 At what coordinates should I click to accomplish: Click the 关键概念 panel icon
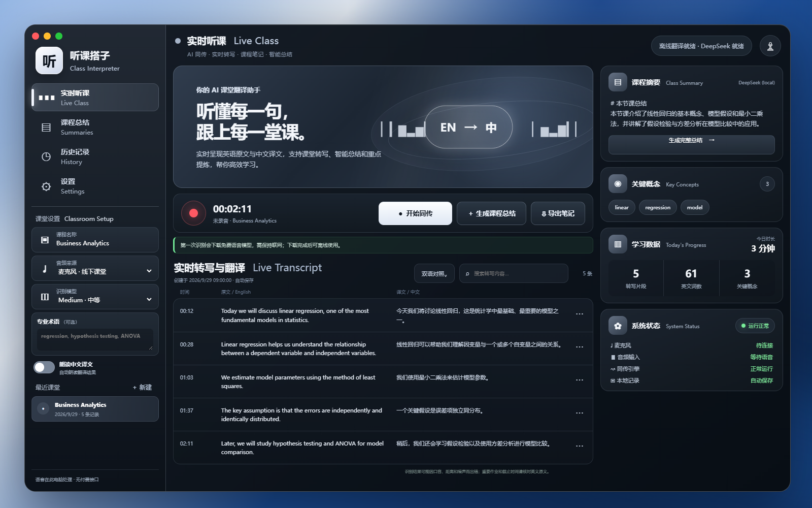tap(618, 184)
